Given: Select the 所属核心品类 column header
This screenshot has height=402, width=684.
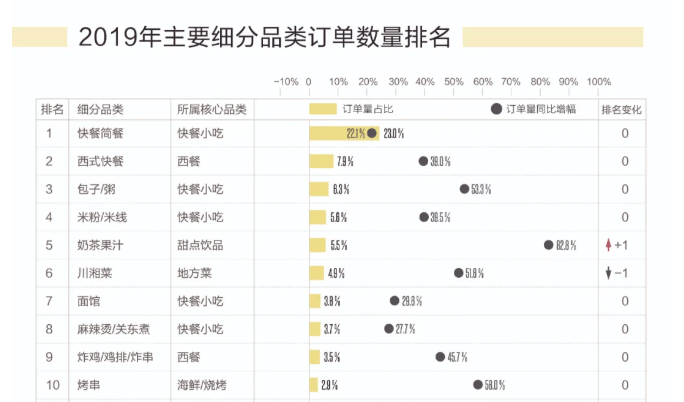Looking at the screenshot, I should coord(212,109).
